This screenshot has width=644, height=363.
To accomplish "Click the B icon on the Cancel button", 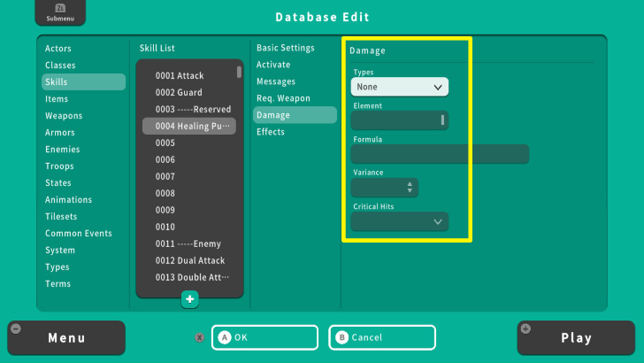I will [341, 337].
